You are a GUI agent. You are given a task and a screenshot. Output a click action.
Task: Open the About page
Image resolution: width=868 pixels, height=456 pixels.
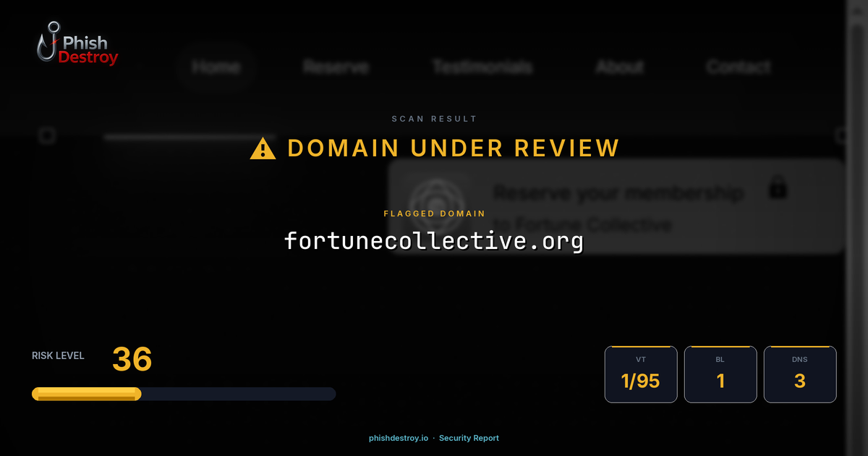click(x=620, y=67)
